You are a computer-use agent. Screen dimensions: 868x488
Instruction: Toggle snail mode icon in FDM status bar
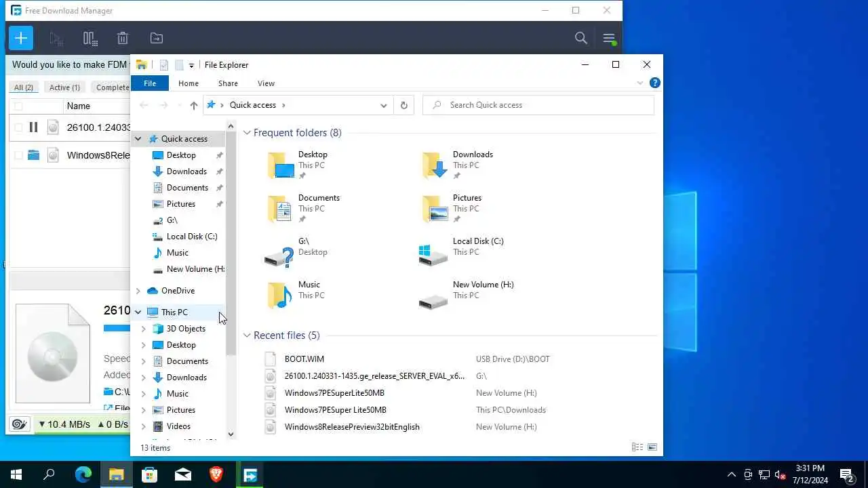pyautogui.click(x=19, y=424)
